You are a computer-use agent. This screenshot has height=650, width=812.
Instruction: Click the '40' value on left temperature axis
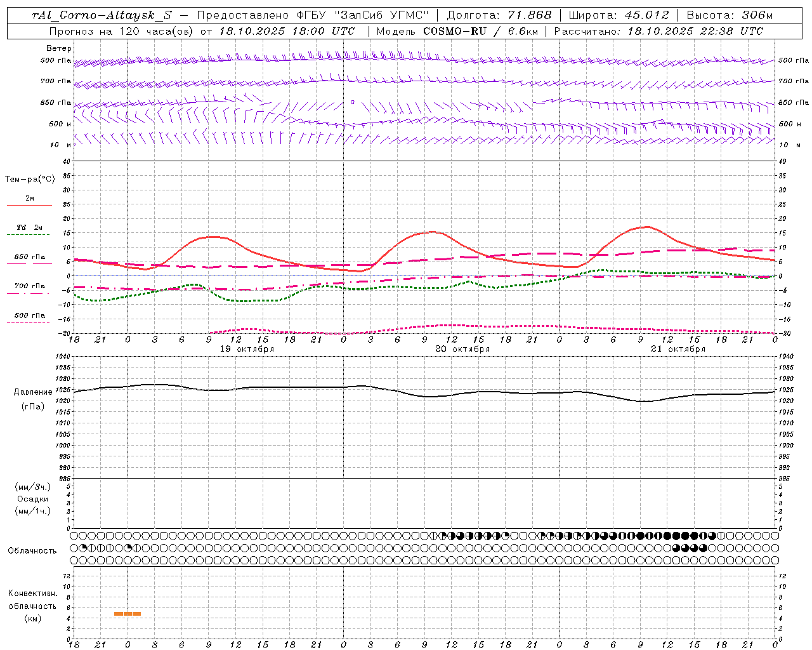tap(67, 161)
